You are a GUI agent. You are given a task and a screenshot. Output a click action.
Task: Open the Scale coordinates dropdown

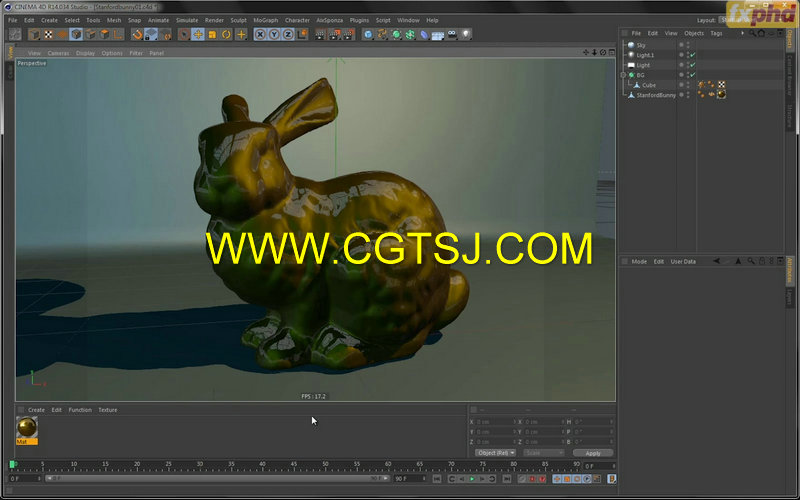click(544, 453)
